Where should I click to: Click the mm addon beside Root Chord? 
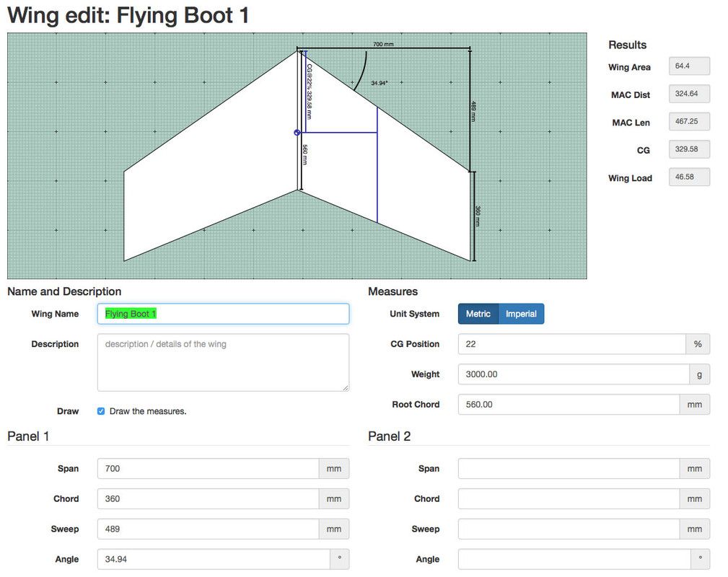[x=695, y=405]
